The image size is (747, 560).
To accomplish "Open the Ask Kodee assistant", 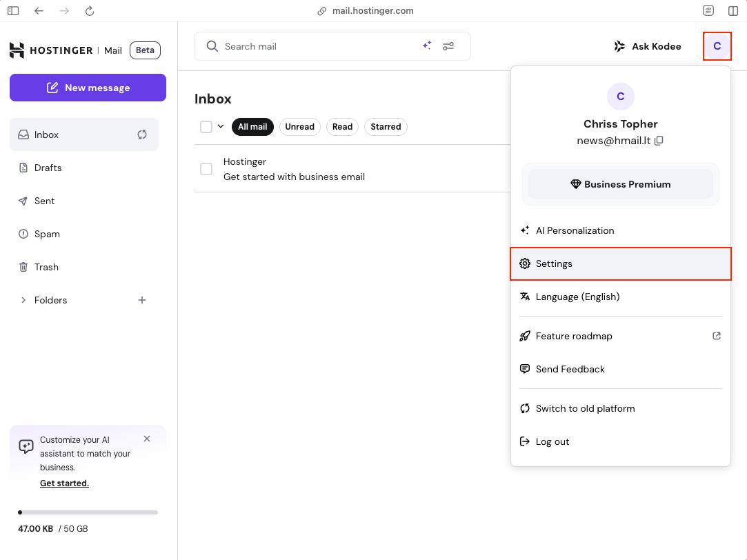I will click(648, 46).
